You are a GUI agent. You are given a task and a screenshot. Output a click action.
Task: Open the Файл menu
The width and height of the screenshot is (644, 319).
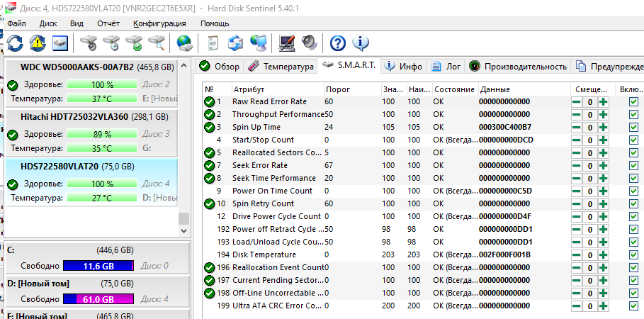[x=17, y=23]
